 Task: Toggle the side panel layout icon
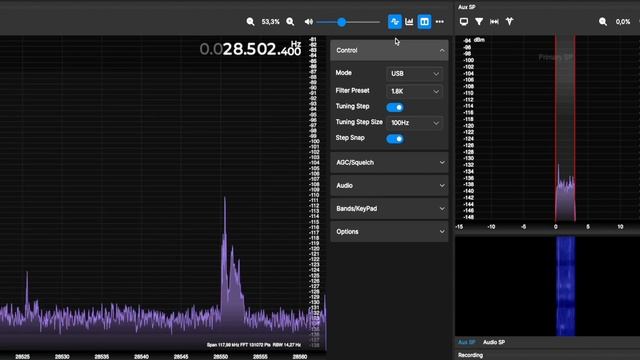pyautogui.click(x=424, y=22)
